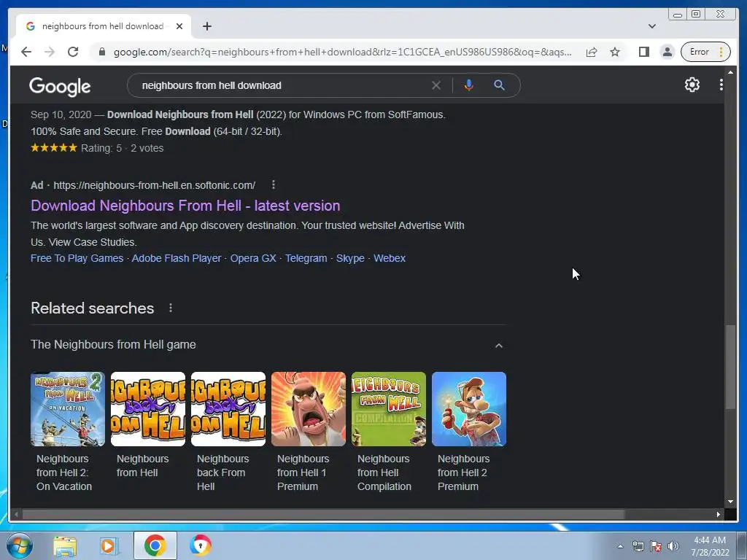Reload the current page

coord(73,52)
